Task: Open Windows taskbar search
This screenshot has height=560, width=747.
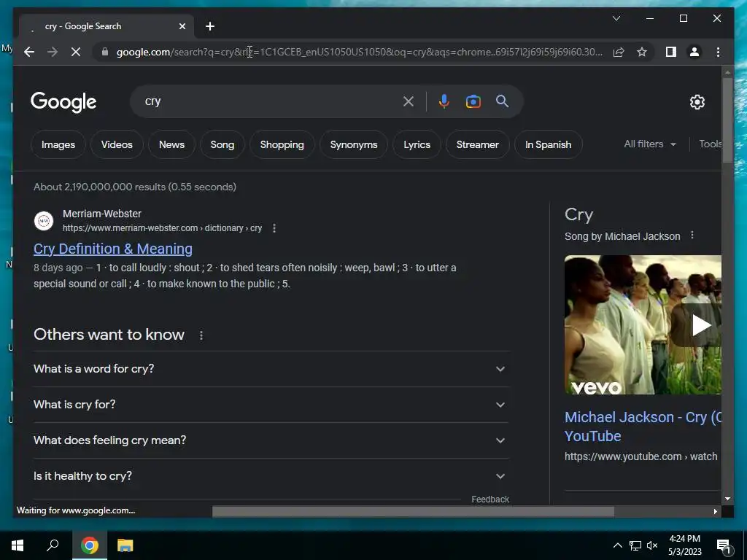Action: tap(53, 545)
